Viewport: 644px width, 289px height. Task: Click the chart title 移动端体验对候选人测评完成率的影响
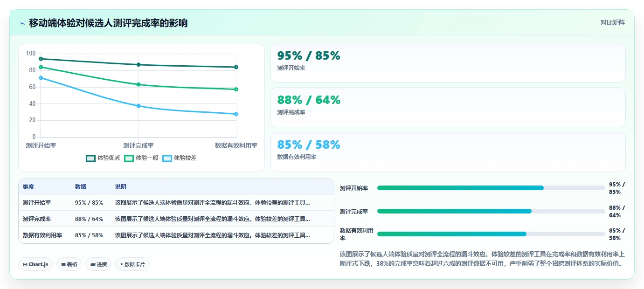tap(108, 23)
